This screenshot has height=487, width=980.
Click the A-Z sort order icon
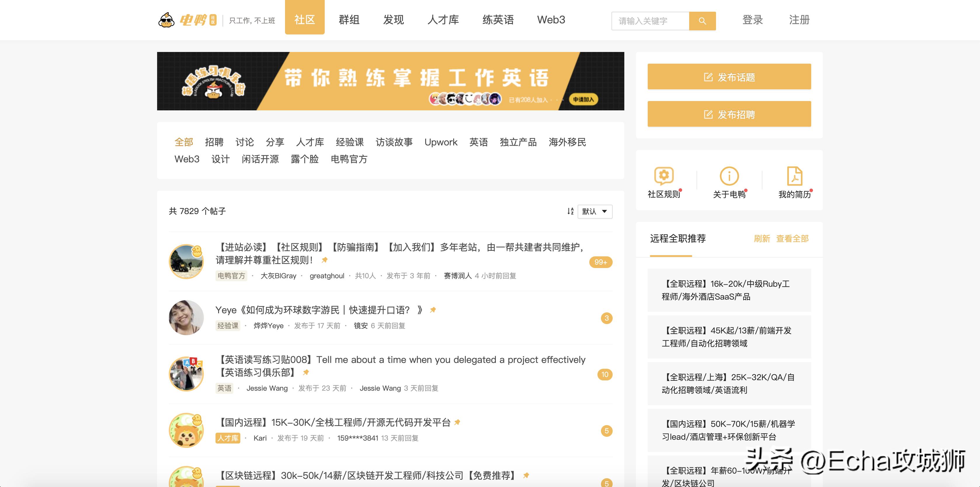[570, 212]
